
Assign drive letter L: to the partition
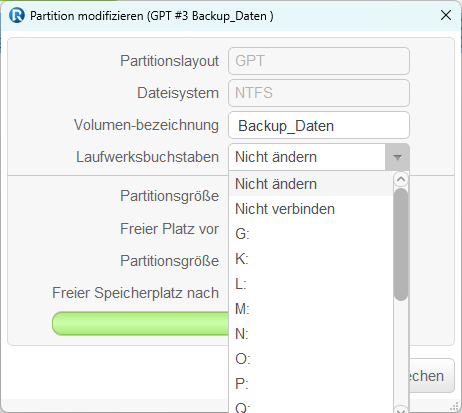coord(311,284)
